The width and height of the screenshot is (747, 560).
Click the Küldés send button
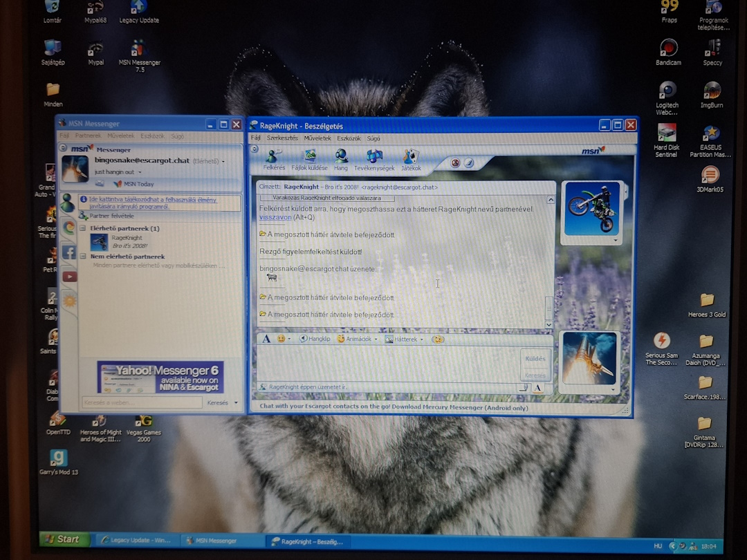coord(535,359)
